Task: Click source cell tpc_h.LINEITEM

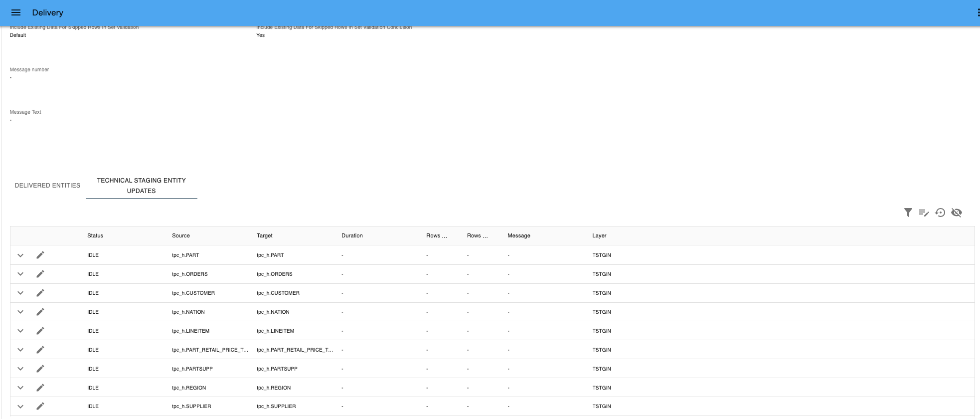Action: pyautogui.click(x=191, y=331)
